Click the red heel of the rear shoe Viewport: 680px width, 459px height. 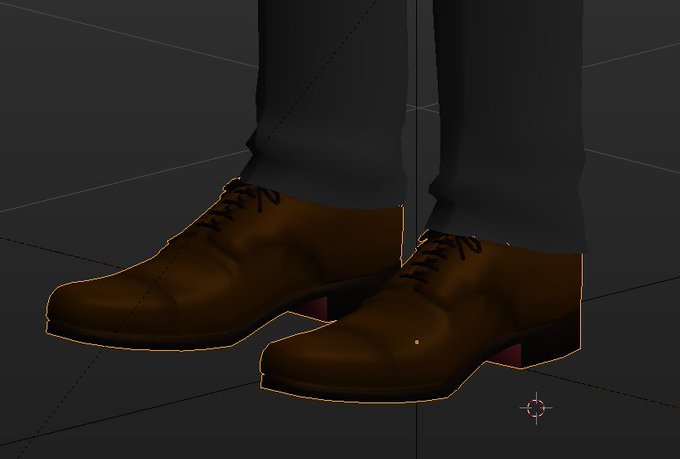(x=312, y=308)
